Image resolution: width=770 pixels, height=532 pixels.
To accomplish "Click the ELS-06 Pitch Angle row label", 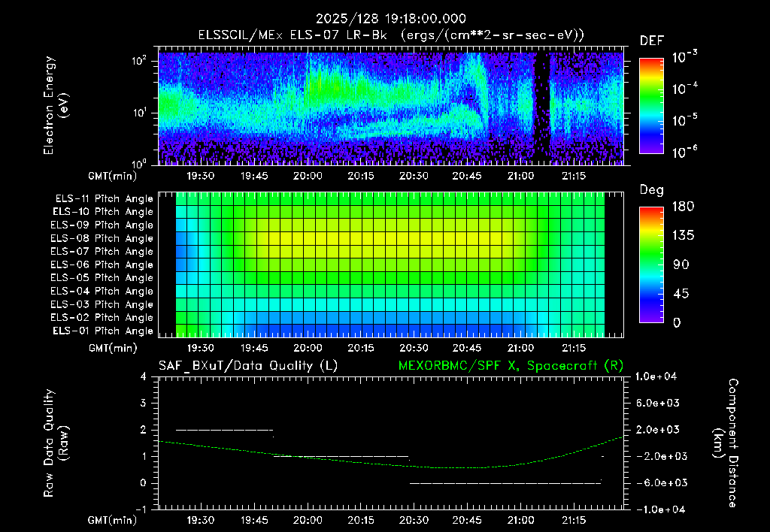I will tap(102, 265).
